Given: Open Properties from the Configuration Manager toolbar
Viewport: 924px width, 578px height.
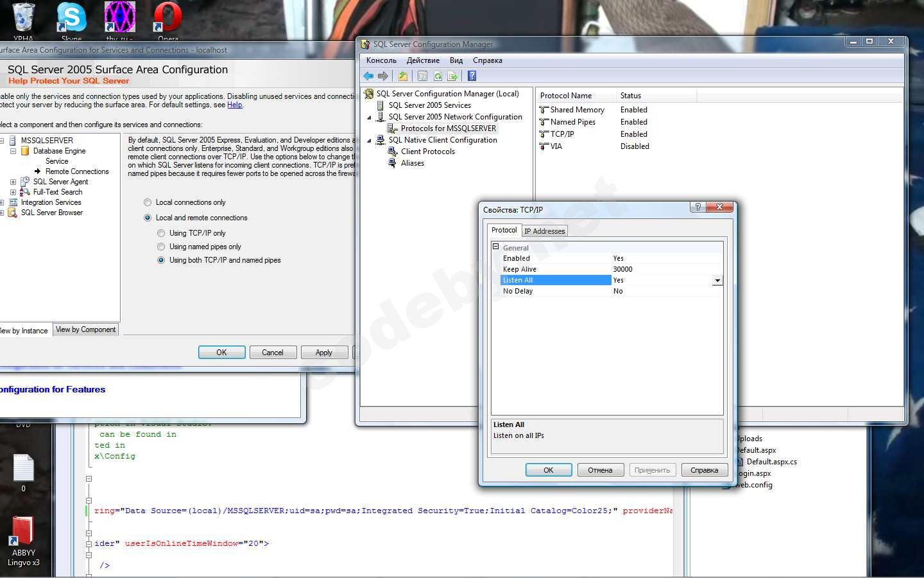Looking at the screenshot, I should [x=422, y=76].
